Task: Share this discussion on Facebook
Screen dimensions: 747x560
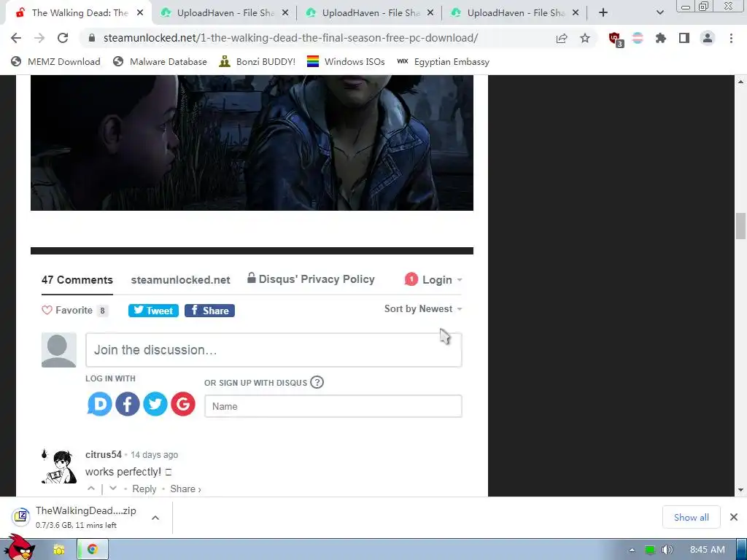Action: tap(209, 311)
